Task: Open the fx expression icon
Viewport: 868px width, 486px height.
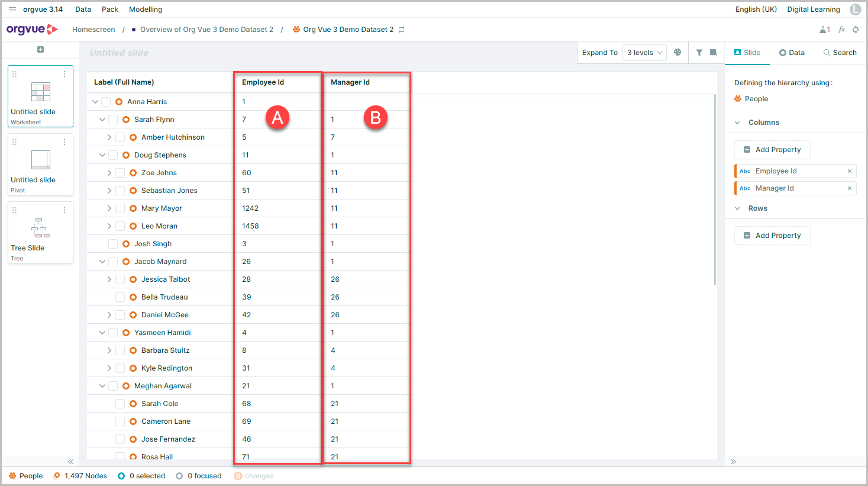Action: [841, 30]
